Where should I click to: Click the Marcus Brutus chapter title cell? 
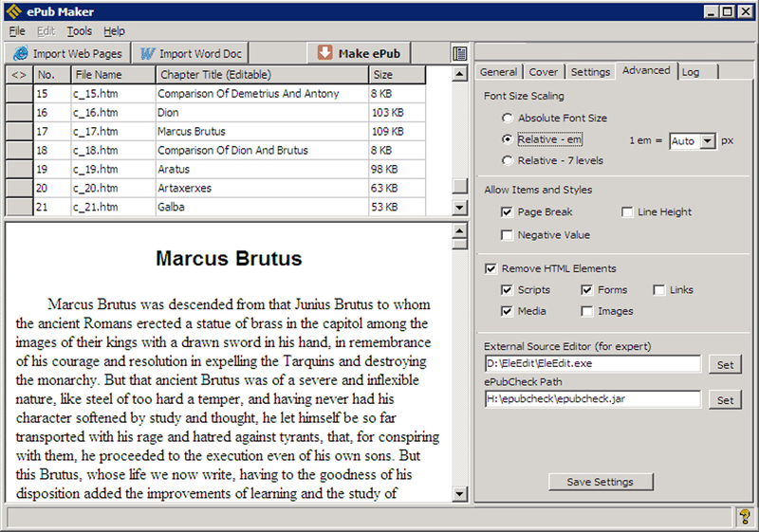pos(263,132)
